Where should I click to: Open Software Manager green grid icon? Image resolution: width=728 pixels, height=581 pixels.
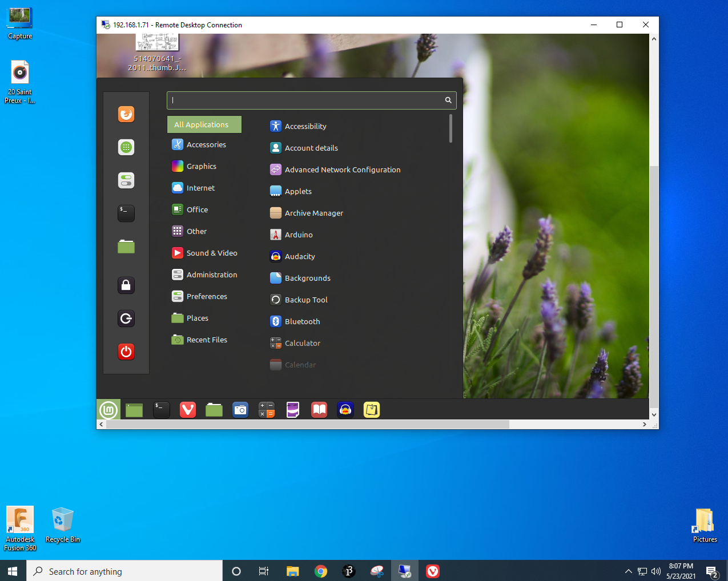(x=126, y=147)
